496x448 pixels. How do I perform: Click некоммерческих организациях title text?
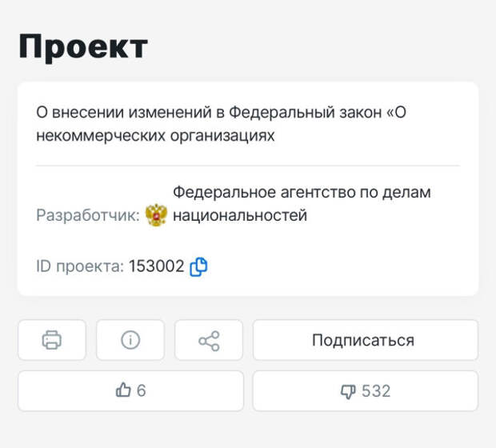click(x=155, y=136)
